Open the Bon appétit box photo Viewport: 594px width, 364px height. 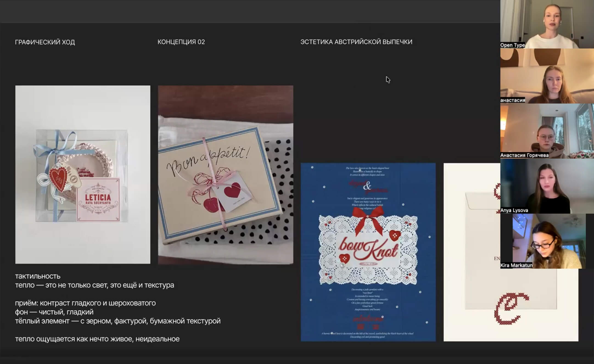225,175
